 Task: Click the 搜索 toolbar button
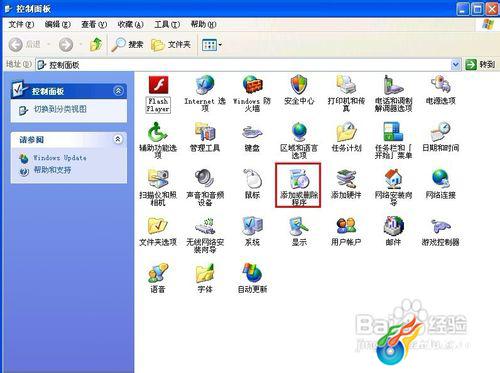pos(127,44)
